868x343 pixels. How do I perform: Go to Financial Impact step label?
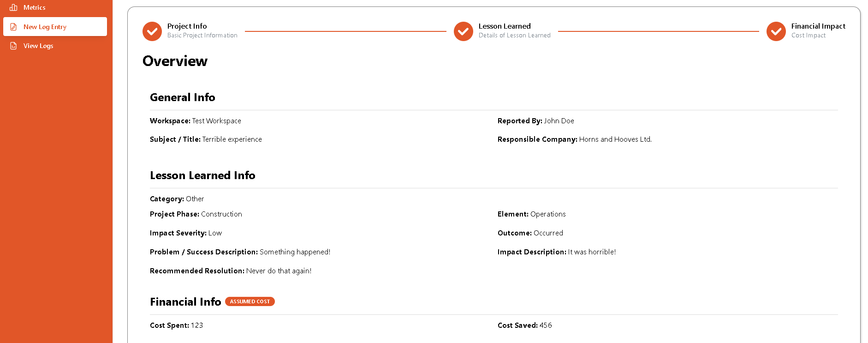click(x=818, y=26)
